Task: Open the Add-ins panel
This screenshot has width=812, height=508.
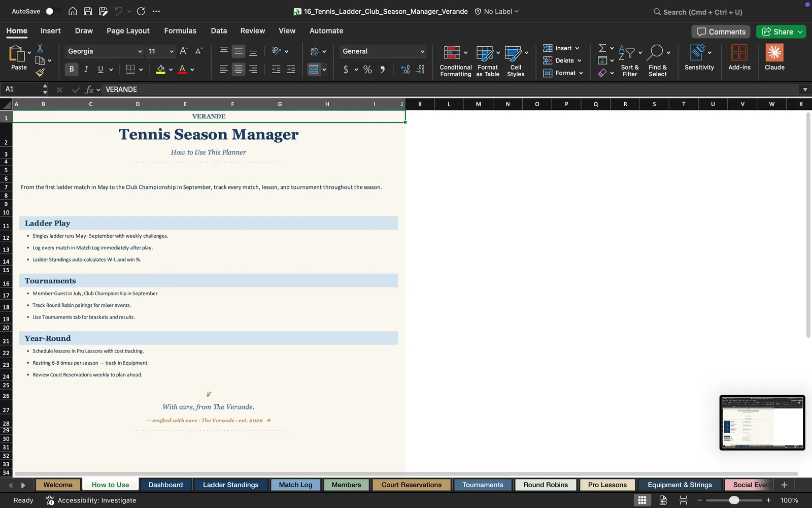Action: coord(739,57)
